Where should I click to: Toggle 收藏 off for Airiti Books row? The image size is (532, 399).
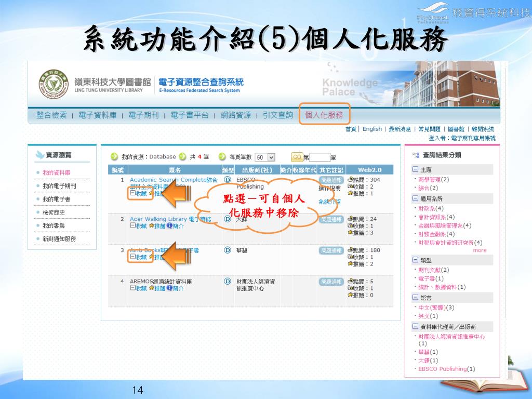(138, 257)
